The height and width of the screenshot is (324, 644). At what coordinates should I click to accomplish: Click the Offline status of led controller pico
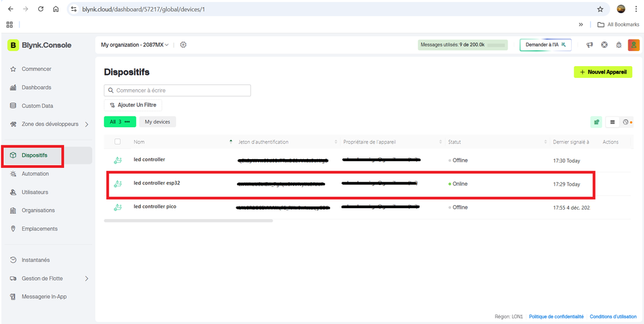tap(458, 208)
